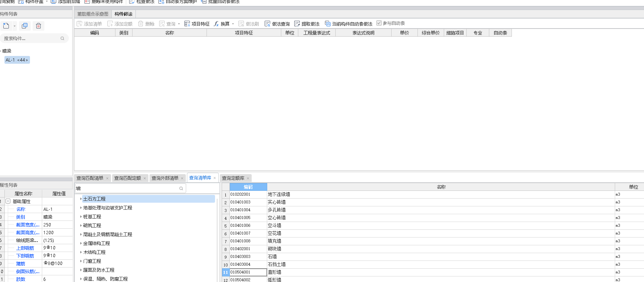The height and width of the screenshot is (282, 644).
Task: Close the 查询定额库 tab
Action: (248, 179)
